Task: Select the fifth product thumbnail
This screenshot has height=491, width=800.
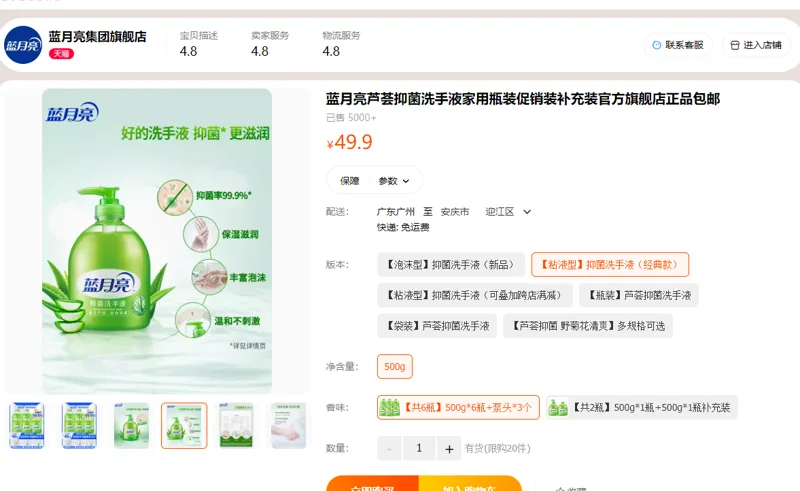Action: (236, 426)
